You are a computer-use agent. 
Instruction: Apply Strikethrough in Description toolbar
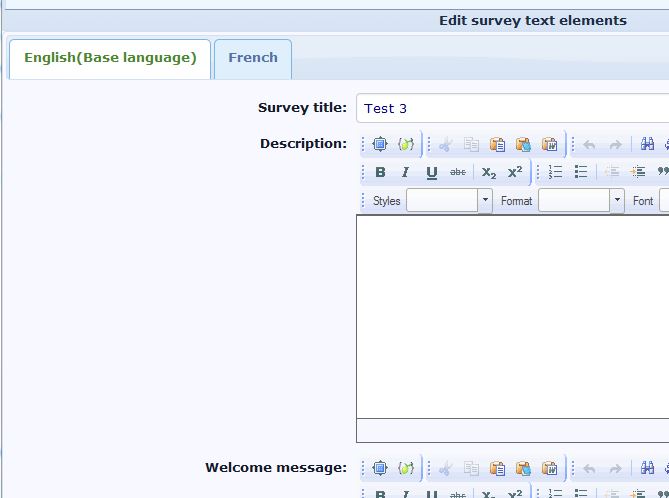(458, 172)
